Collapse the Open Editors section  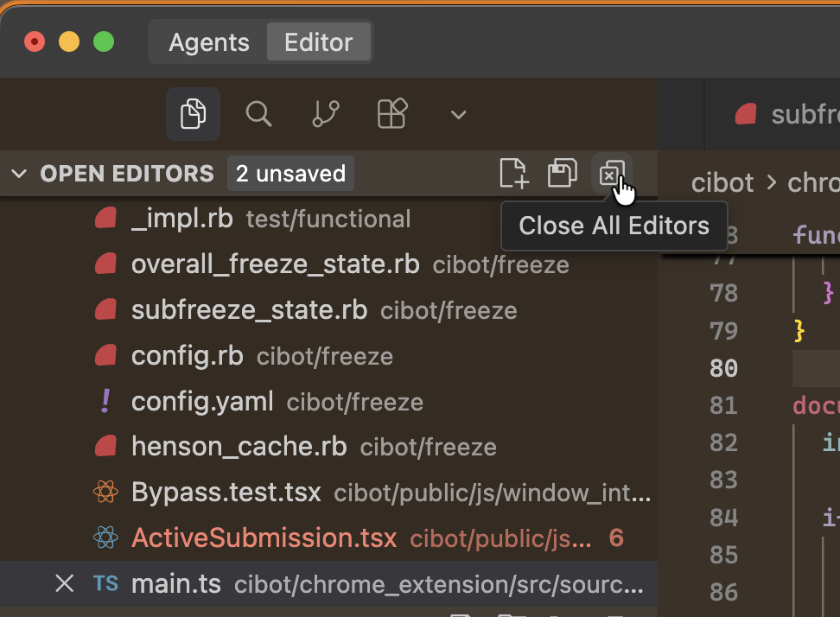[19, 174]
